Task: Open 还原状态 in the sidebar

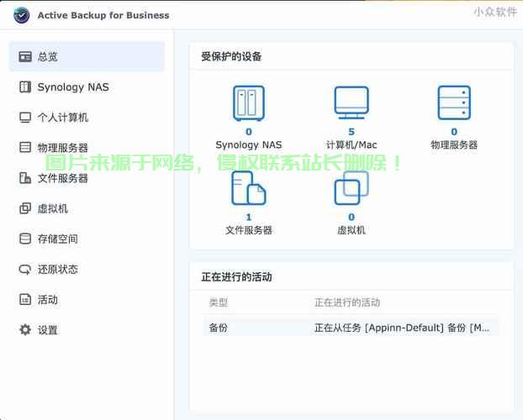Action: (87, 269)
